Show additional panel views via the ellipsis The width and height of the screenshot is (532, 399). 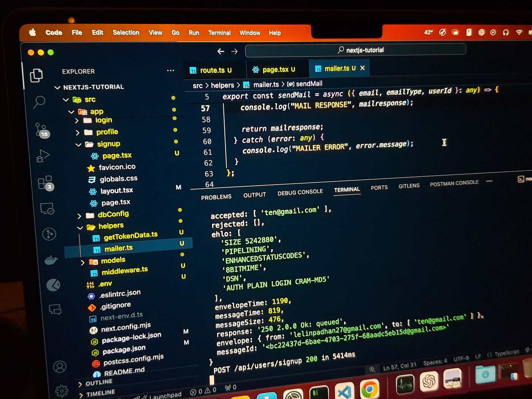click(x=489, y=181)
